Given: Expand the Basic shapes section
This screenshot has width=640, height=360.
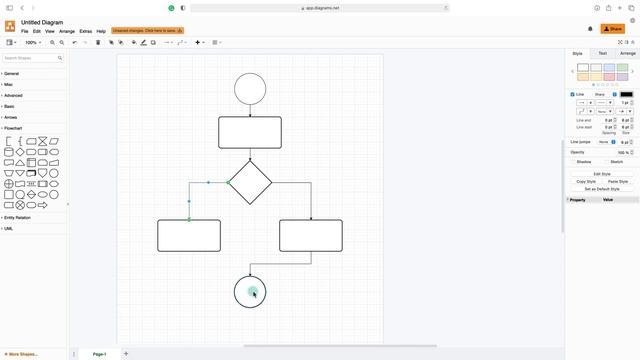Looking at the screenshot, I should pyautogui.click(x=9, y=107).
